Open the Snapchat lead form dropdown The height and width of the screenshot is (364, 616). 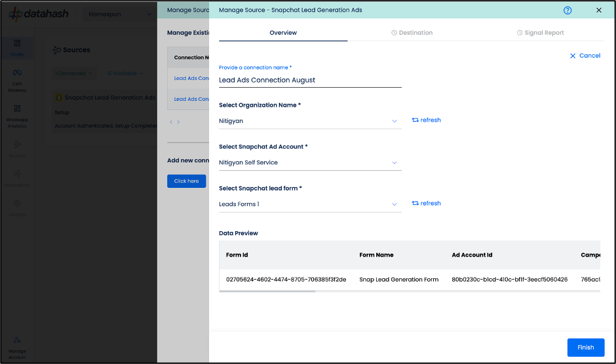click(x=310, y=204)
